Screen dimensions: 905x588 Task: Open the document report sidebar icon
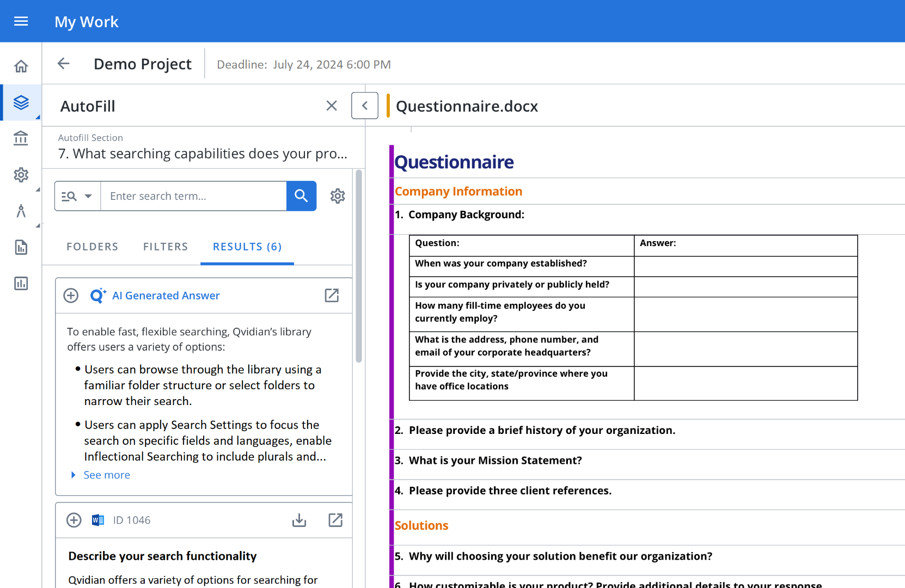[21, 247]
